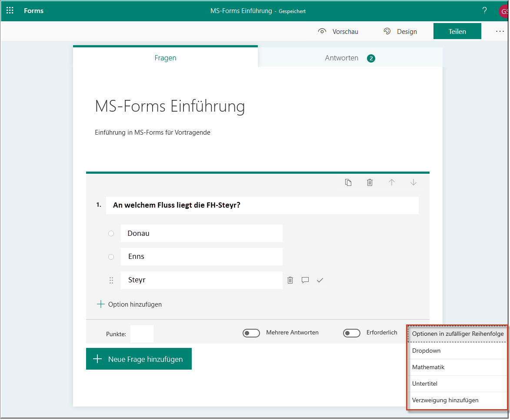Screen dimensions: 510x420
Task: Click the Teilen button
Action: click(457, 31)
